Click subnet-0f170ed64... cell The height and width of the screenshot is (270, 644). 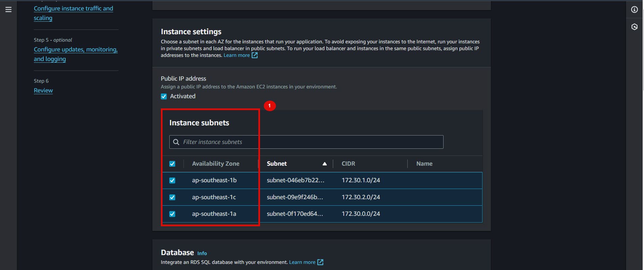click(295, 214)
